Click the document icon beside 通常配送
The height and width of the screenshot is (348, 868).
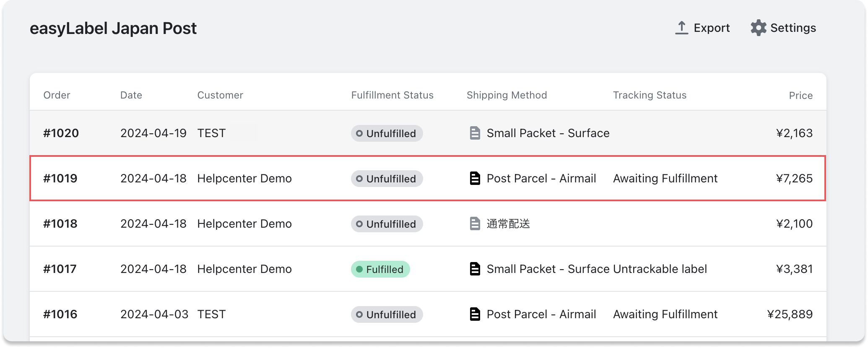(475, 223)
